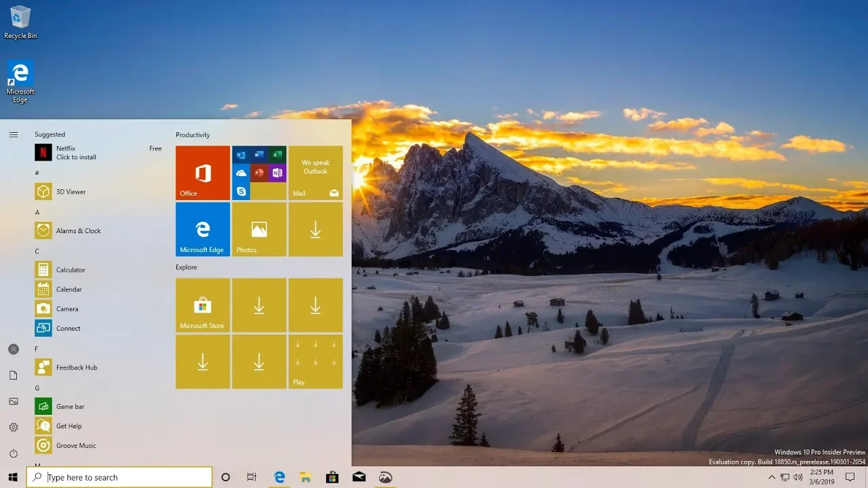Open the last pinned taskbar app
Screen dimensions: 868x488
click(x=386, y=477)
